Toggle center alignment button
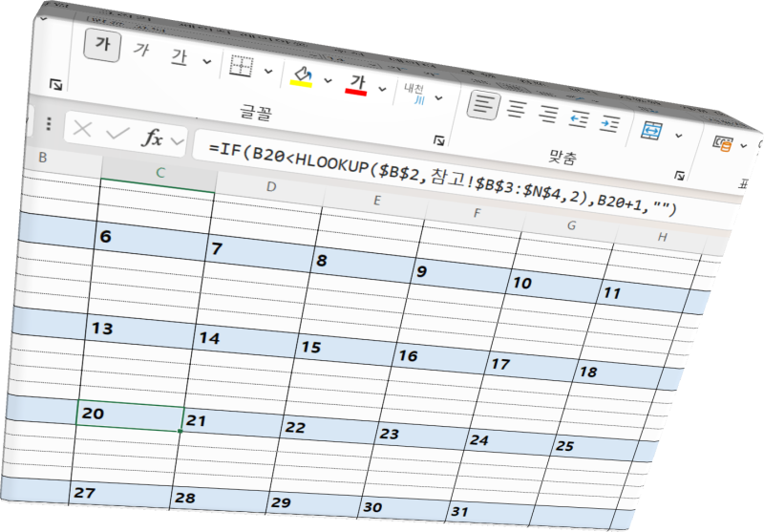The height and width of the screenshot is (532, 764). (517, 109)
